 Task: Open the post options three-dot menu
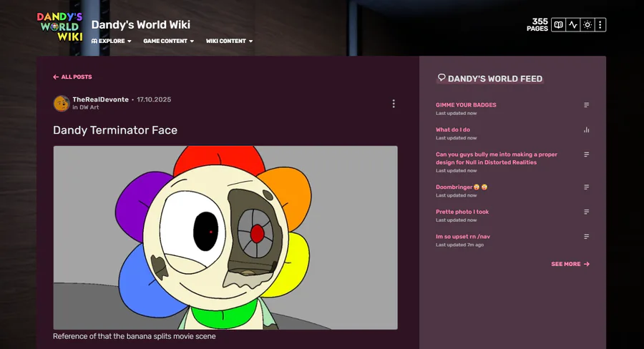click(x=394, y=104)
